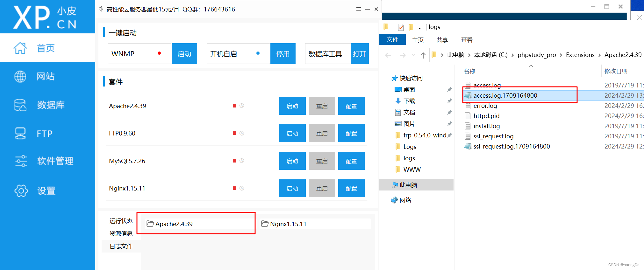Start Apache2.4.39 with 启动 button
This screenshot has width=644, height=270.
coord(292,106)
